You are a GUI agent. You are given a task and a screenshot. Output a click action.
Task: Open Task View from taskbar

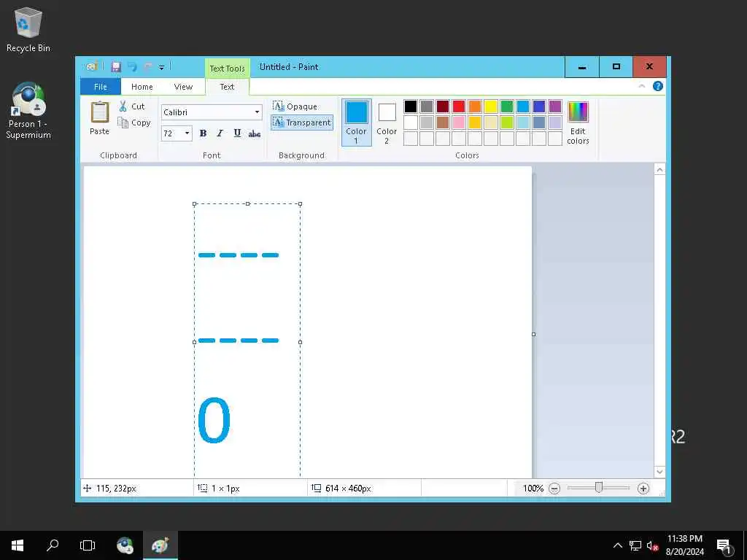[88, 545]
